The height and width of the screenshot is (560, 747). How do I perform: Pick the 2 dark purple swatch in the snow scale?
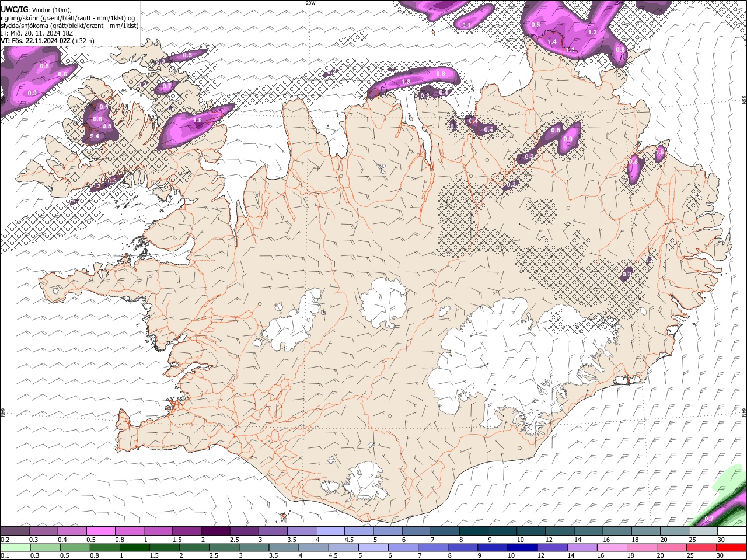click(x=215, y=531)
